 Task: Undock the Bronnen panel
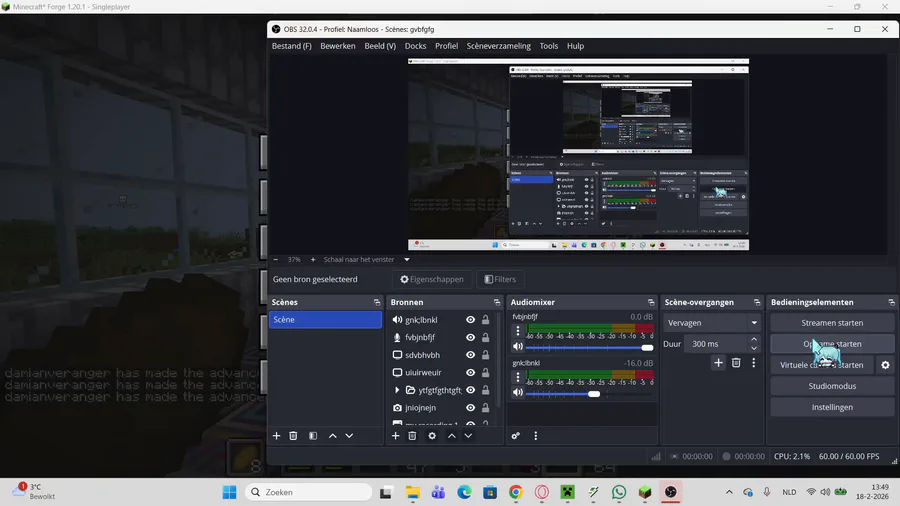pyautogui.click(x=497, y=302)
